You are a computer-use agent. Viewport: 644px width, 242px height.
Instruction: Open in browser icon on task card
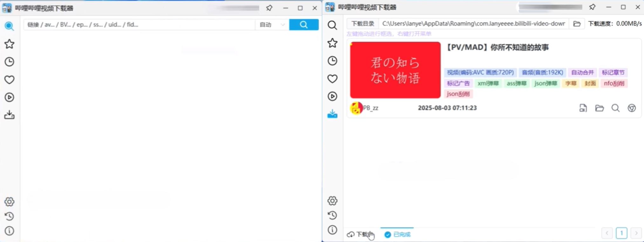(632, 108)
